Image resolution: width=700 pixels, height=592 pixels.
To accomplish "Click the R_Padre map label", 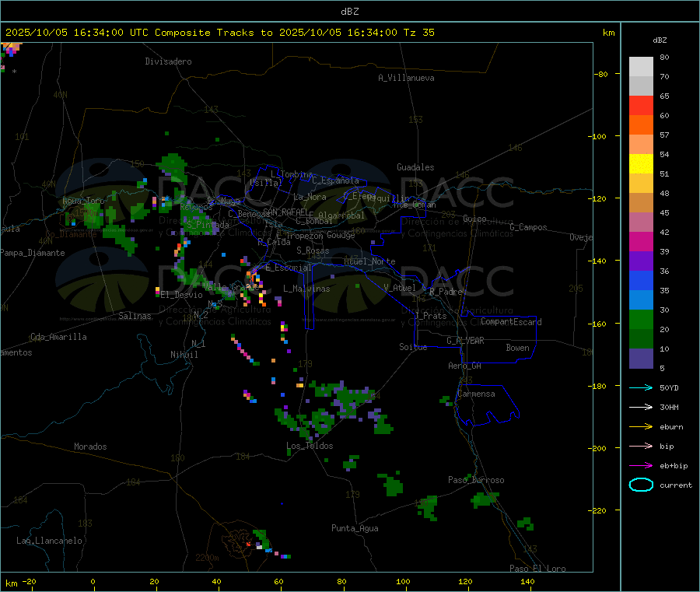I will click(446, 292).
